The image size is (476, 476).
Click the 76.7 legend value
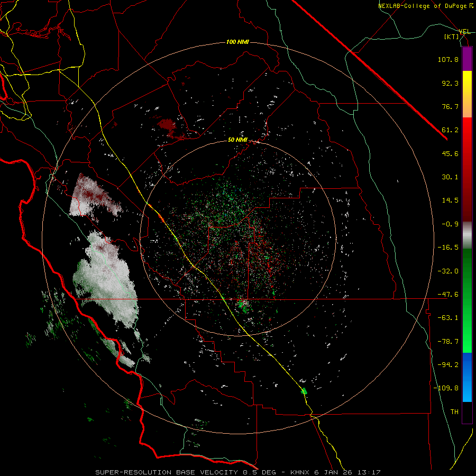[450, 106]
